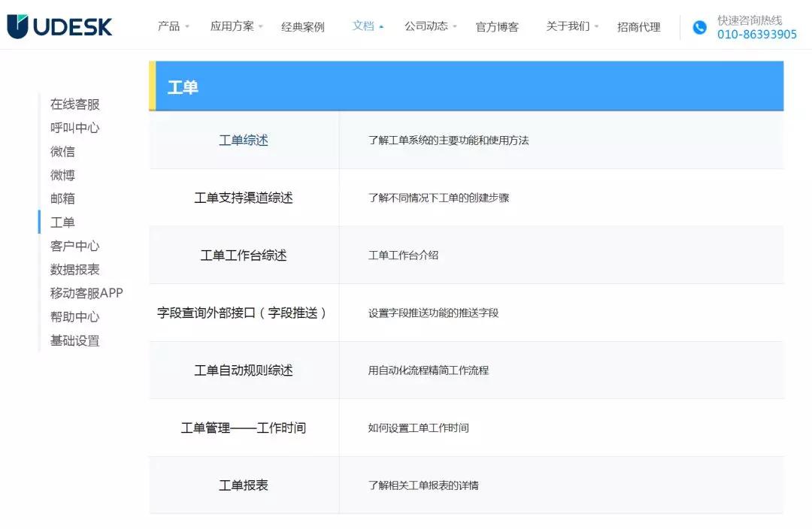The width and height of the screenshot is (812, 529).
Task: Click description 了解不同情况下工单的创建步骤
Action: coord(438,198)
